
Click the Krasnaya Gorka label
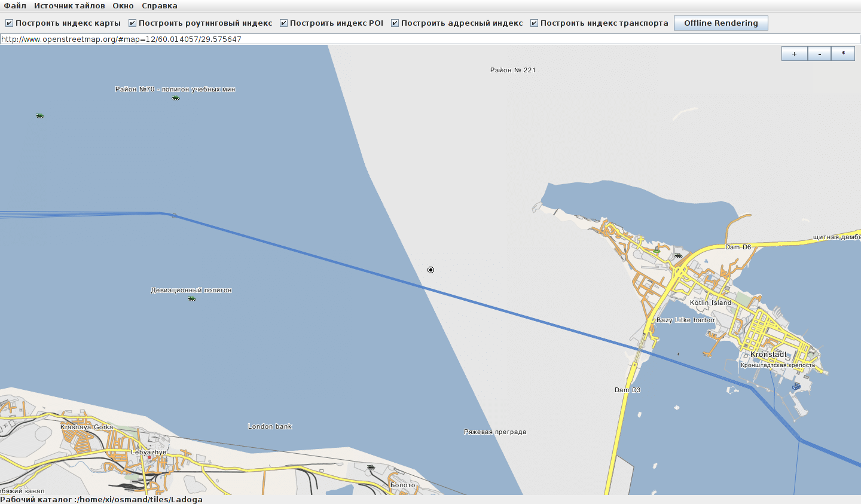(x=87, y=427)
